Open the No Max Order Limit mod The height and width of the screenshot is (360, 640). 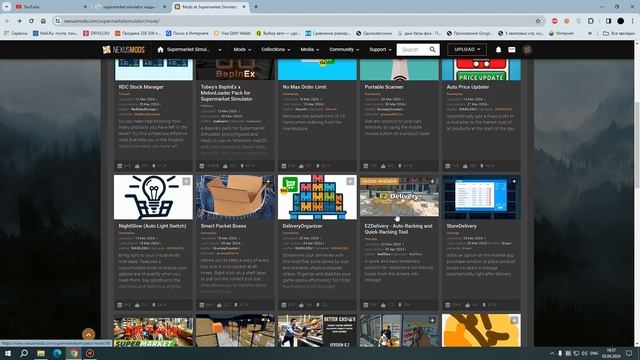click(304, 87)
